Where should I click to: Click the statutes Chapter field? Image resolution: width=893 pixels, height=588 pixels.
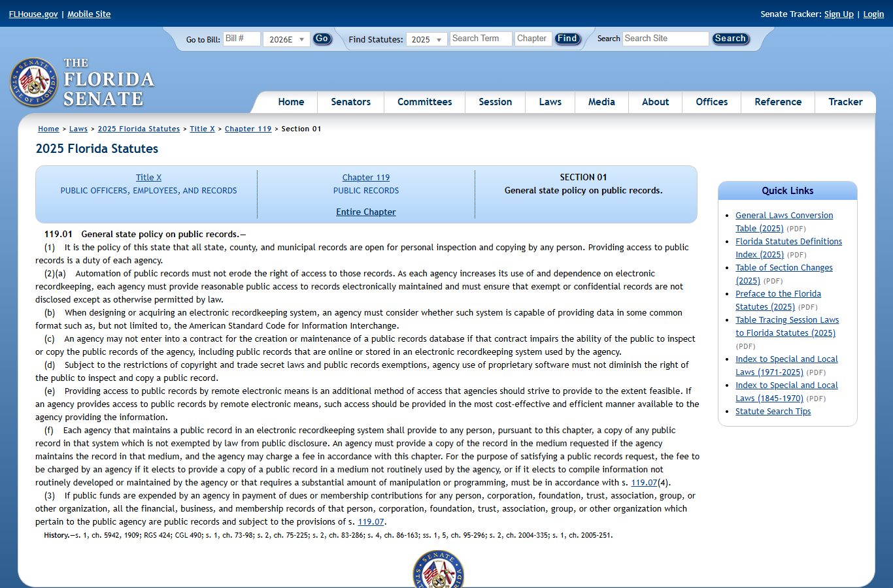[x=533, y=39]
